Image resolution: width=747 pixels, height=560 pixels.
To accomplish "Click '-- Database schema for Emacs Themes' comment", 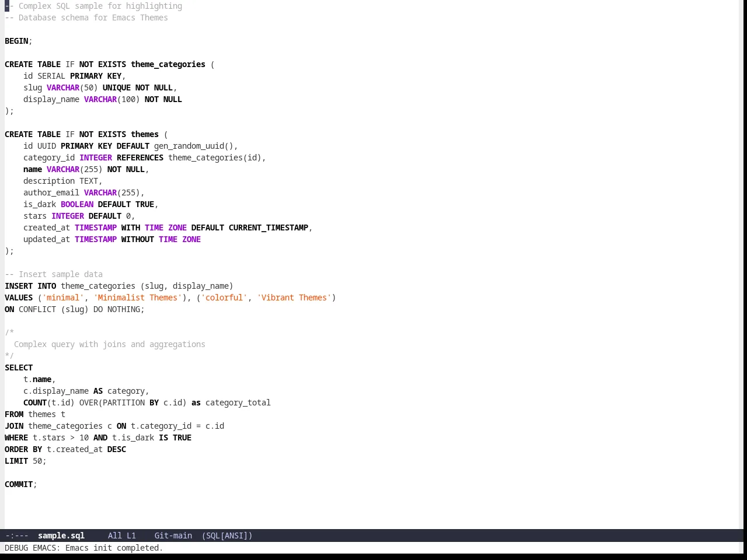I will [x=86, y=17].
